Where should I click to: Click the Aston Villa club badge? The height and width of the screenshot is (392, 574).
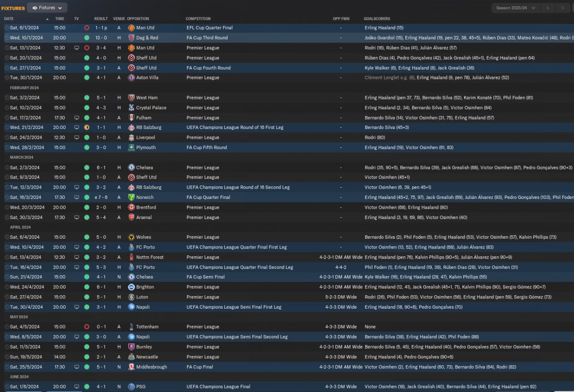pos(131,78)
